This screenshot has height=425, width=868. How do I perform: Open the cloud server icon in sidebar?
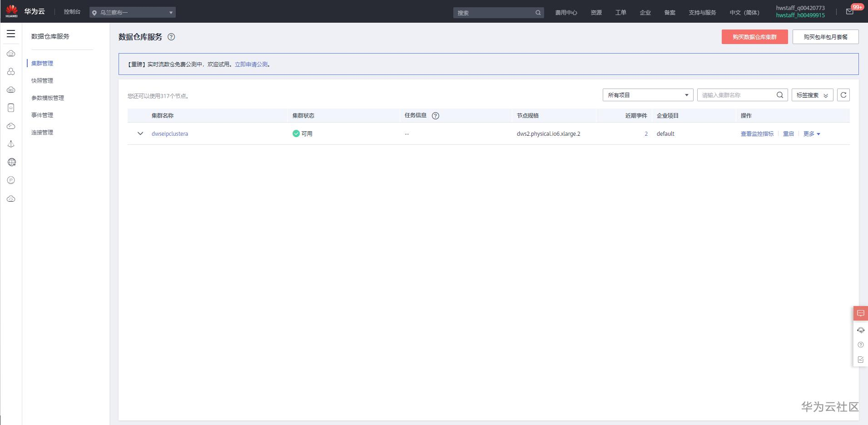(11, 54)
